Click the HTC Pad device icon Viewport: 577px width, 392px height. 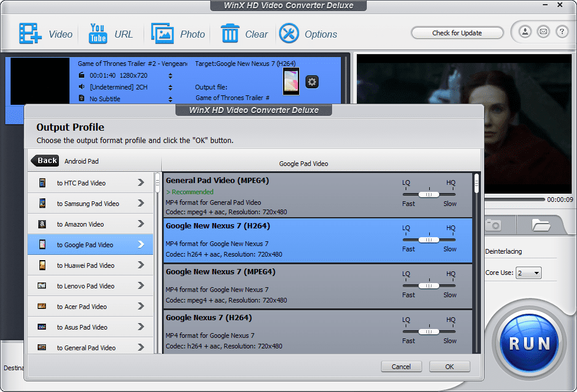click(x=42, y=183)
